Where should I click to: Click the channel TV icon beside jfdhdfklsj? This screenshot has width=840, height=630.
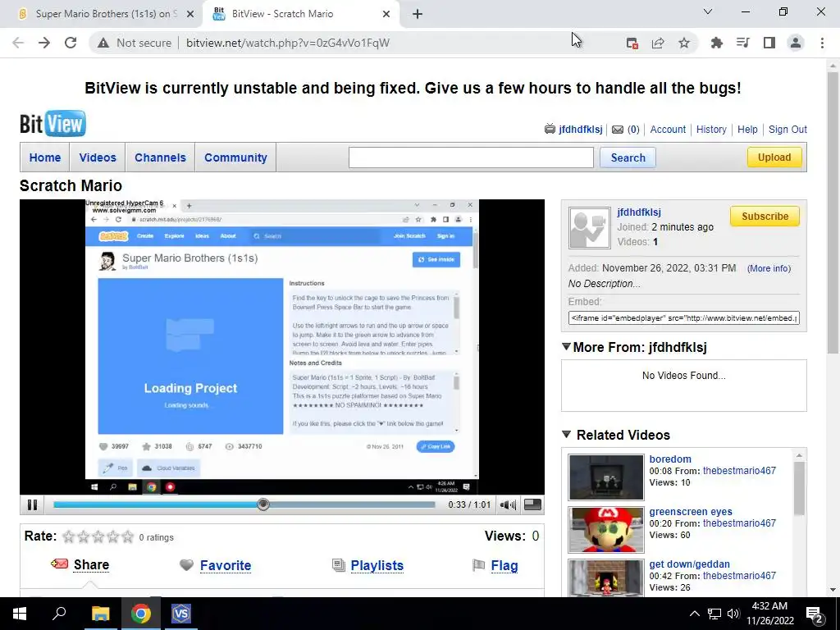[550, 129]
